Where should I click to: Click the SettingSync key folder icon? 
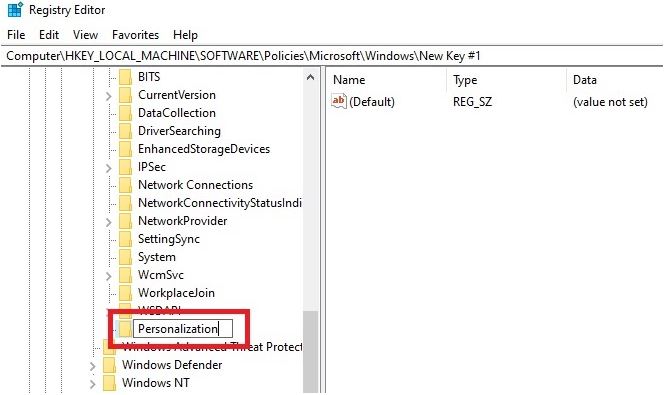click(125, 239)
